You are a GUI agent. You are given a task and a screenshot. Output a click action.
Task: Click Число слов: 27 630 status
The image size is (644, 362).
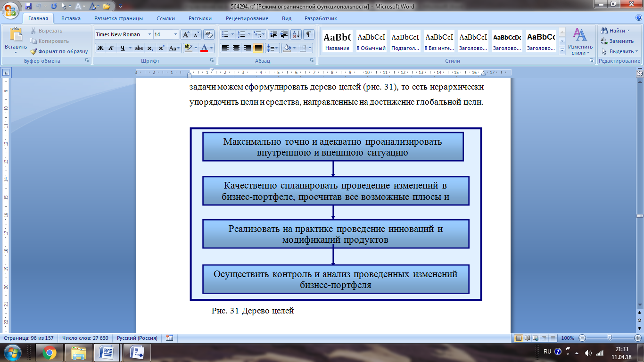85,338
